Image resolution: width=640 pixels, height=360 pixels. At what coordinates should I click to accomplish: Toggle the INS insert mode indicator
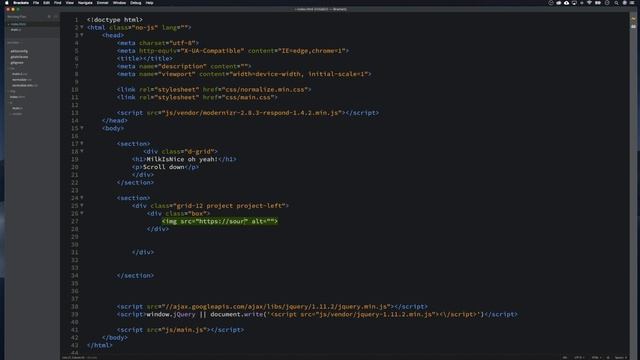[x=565, y=358]
